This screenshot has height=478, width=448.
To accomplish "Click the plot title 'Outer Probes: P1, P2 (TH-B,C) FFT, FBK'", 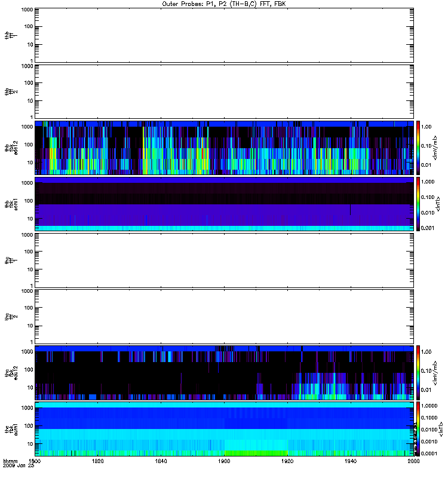I will click(x=224, y=4).
